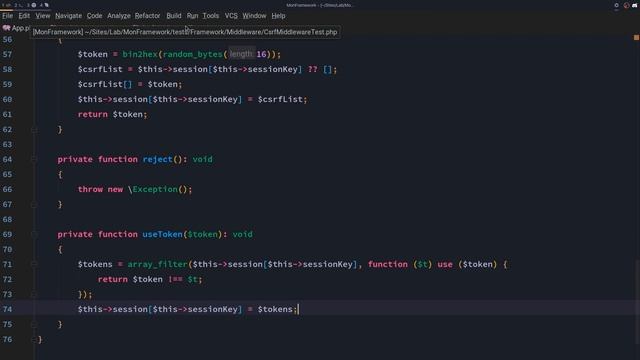Screen dimensions: 640x360
Task: Click 'array_filter' on line 71
Action: pyautogui.click(x=157, y=264)
